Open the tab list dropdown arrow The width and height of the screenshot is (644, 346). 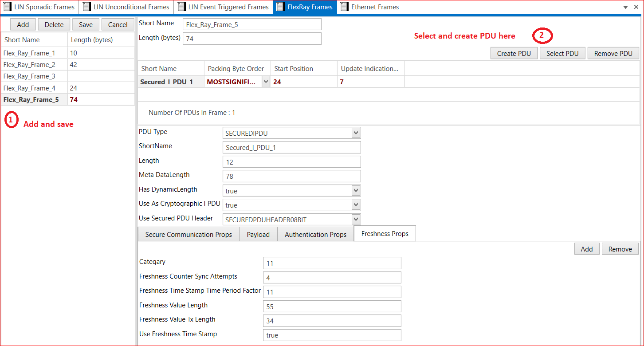(x=625, y=7)
